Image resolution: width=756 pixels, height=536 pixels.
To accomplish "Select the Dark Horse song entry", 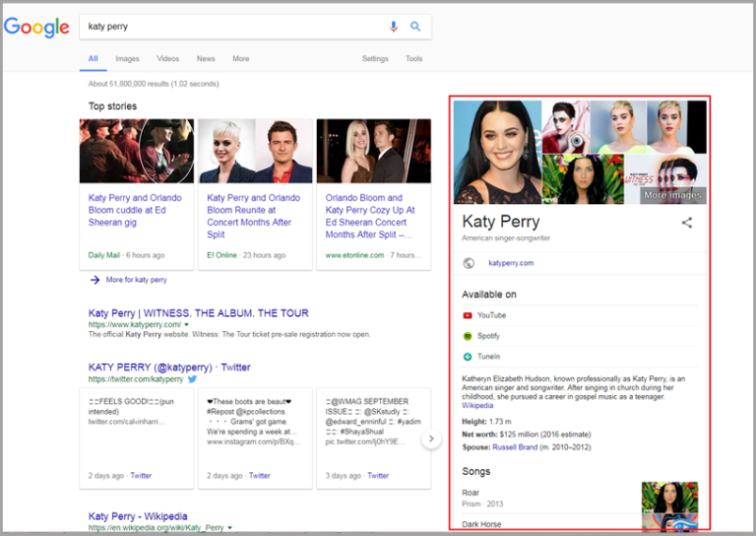I will (580, 524).
